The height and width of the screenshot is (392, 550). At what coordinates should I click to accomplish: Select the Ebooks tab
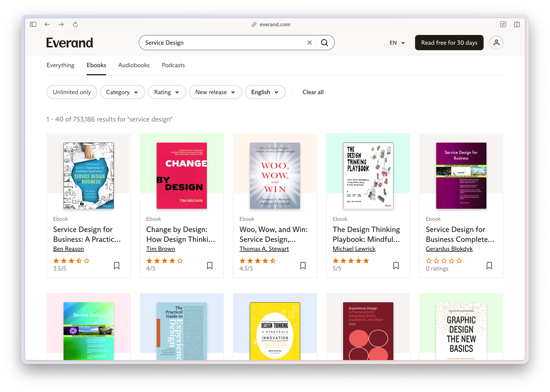(x=96, y=65)
